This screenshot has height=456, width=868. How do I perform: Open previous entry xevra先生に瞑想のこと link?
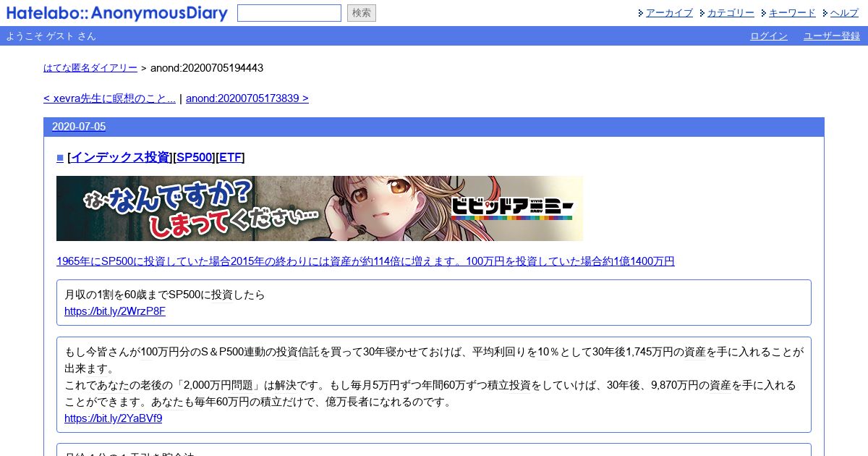pos(109,98)
